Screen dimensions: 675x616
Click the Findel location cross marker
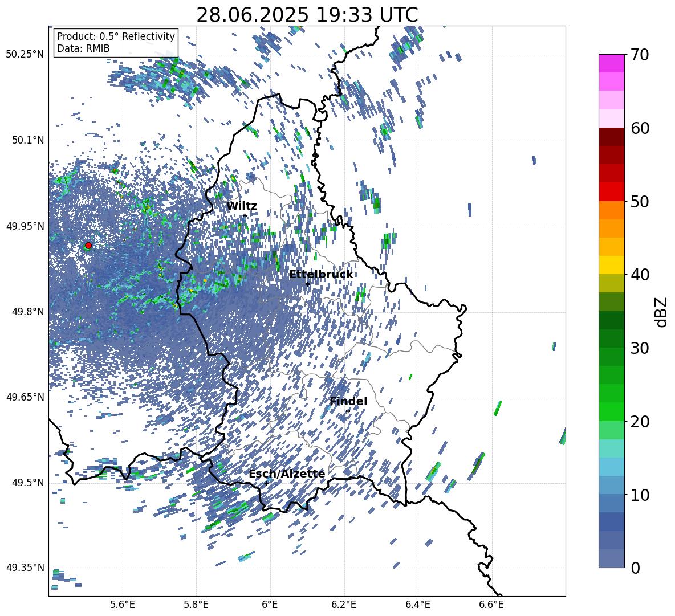[348, 411]
